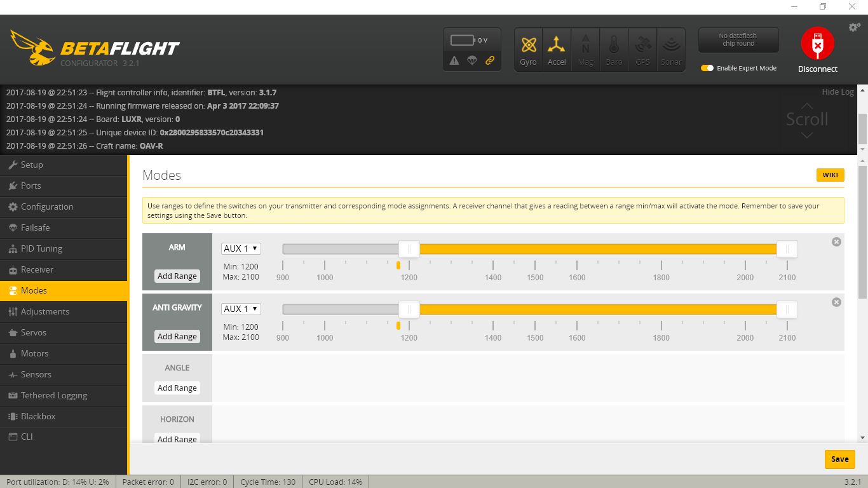
Task: Click Add Range under ARM
Action: (x=177, y=276)
